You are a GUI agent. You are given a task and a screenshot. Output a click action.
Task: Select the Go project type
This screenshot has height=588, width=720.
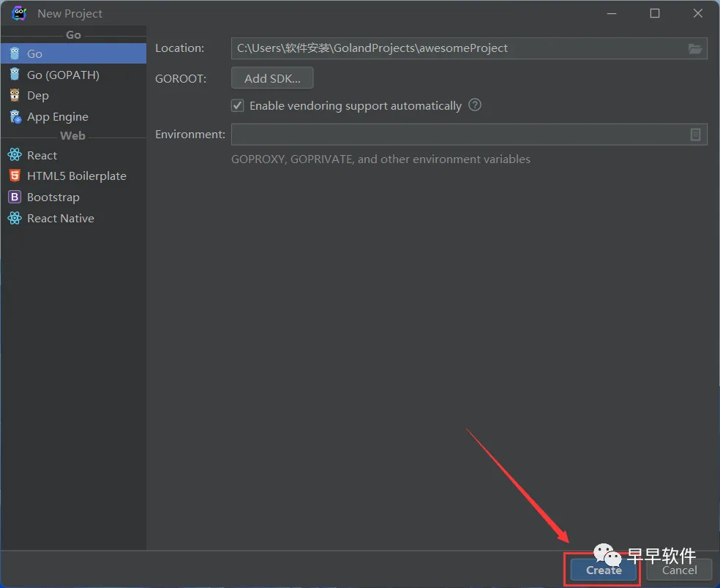[x=73, y=53]
